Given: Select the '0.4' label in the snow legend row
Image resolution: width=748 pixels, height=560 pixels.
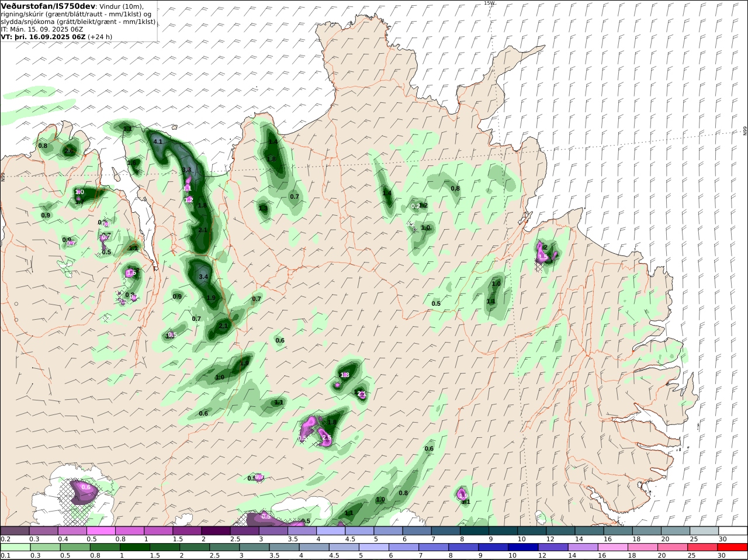Looking at the screenshot, I should pos(63,539).
